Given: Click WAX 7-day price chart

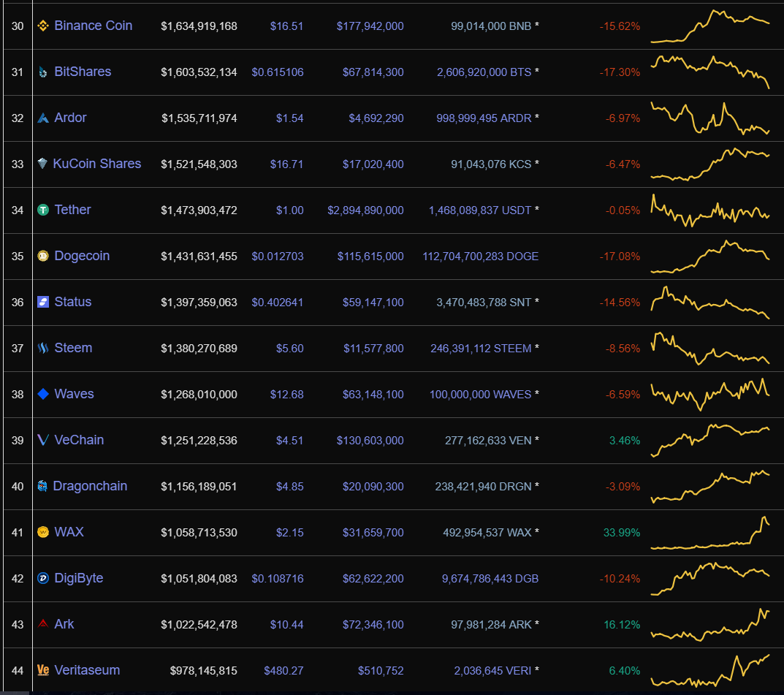Looking at the screenshot, I should [710, 533].
